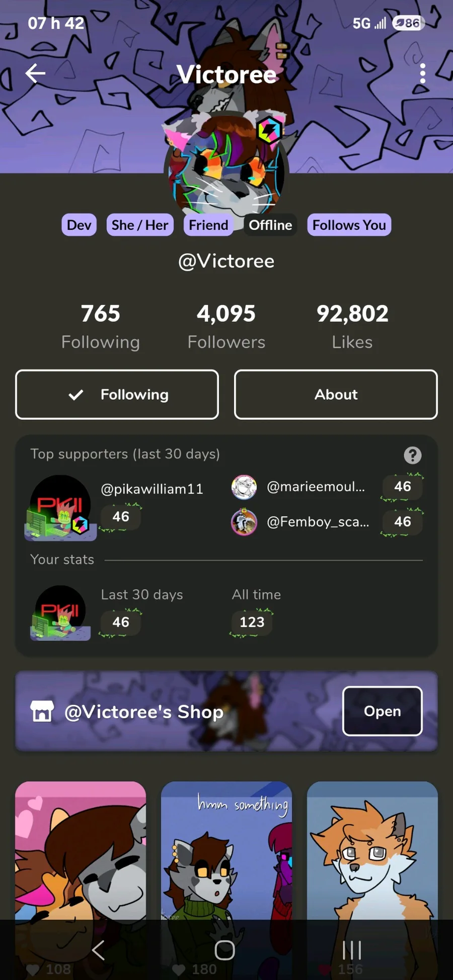The height and width of the screenshot is (980, 453).
Task: Open Victoree's Shop
Action: [383, 711]
